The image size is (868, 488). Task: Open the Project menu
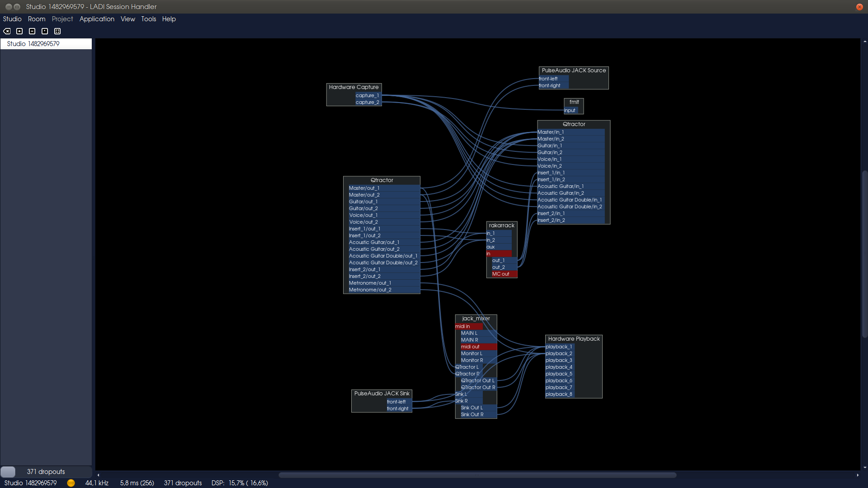tap(62, 19)
